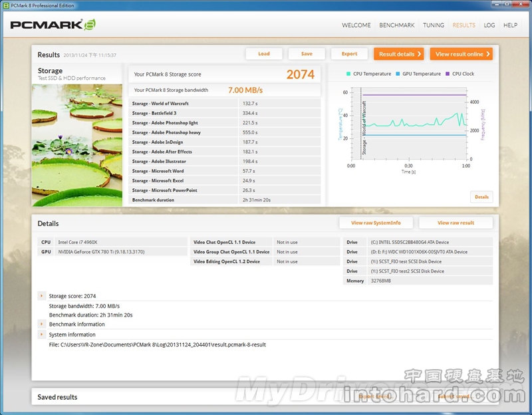This screenshot has width=532, height=415.
Task: Select the Storage - Adobe Photoshop light row
Action: [x=225, y=122]
